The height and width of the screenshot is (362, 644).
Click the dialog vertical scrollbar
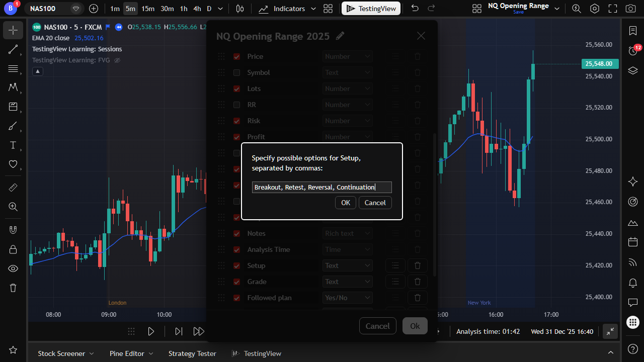(x=435, y=204)
